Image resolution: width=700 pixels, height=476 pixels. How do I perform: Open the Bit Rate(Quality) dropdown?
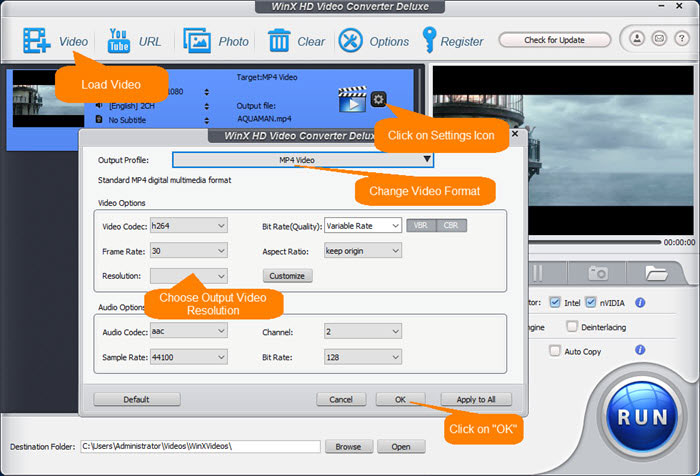click(x=363, y=226)
